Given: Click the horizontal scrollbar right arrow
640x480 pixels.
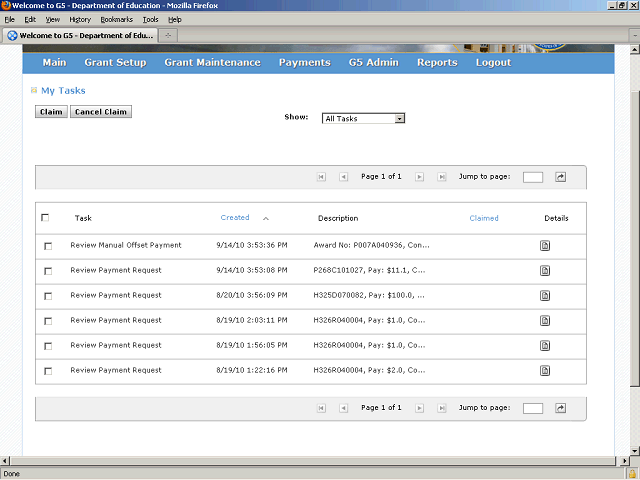Looking at the screenshot, I should point(624,461).
